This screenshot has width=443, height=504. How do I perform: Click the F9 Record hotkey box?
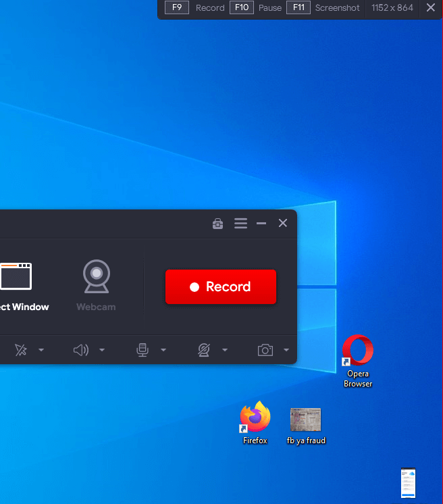click(x=177, y=8)
